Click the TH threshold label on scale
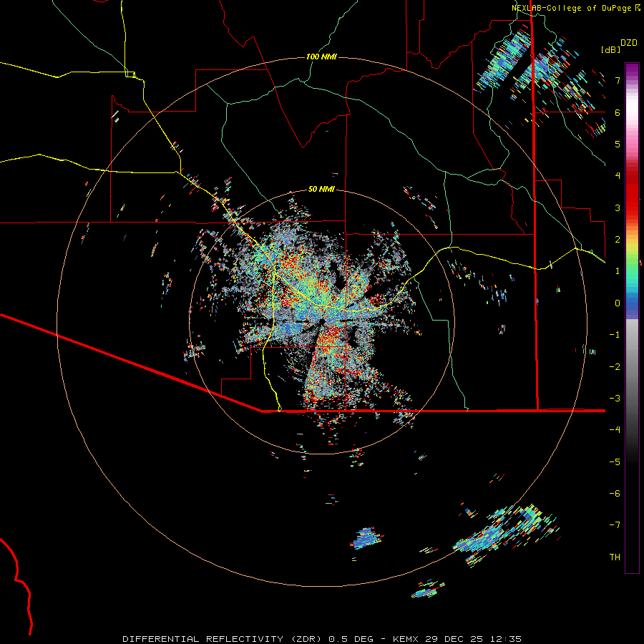Image resolution: width=644 pixels, height=644 pixels. pos(615,557)
